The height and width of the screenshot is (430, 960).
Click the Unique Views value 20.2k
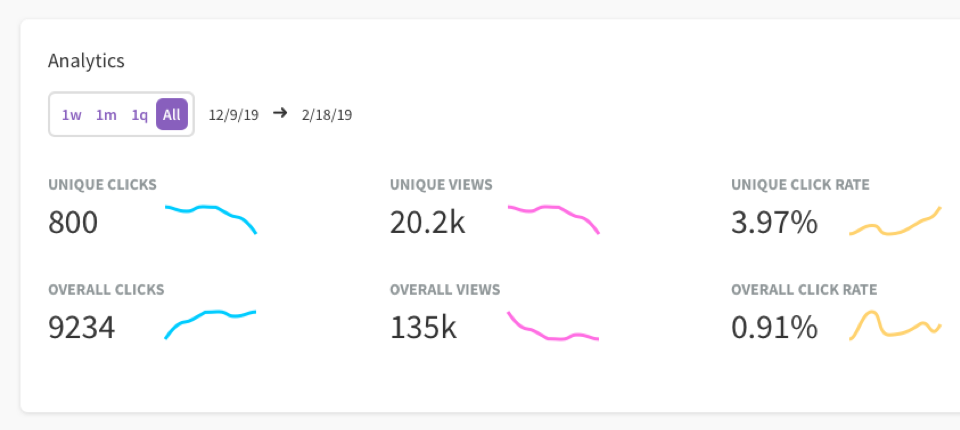tap(427, 222)
